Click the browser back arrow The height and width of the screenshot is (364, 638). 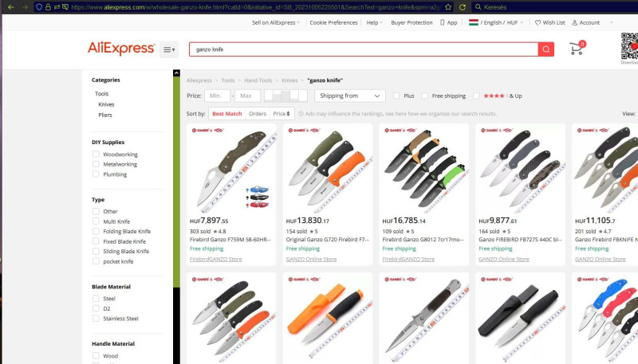pos(11,7)
